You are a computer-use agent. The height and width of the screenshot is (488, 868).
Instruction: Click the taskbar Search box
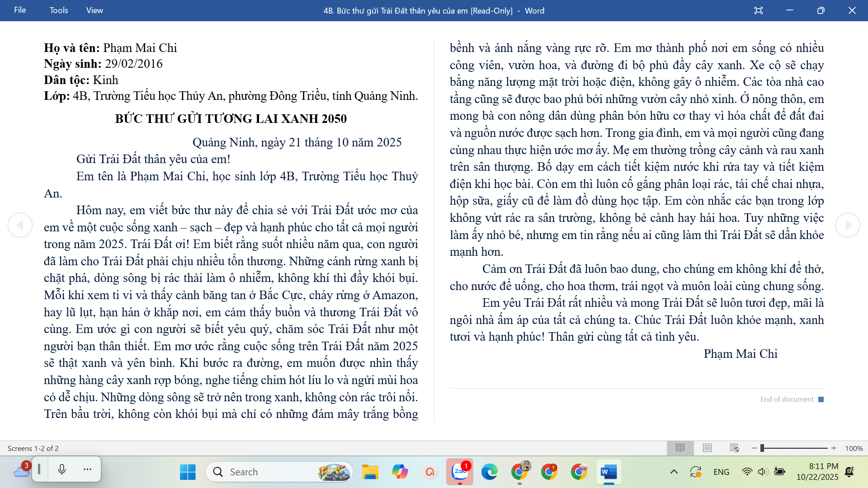point(279,472)
